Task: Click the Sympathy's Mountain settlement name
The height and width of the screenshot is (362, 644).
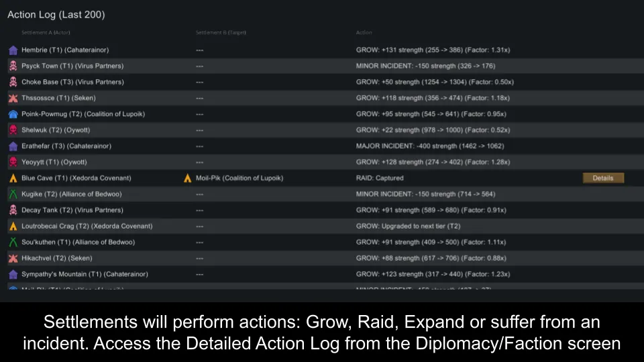Action: [85, 274]
